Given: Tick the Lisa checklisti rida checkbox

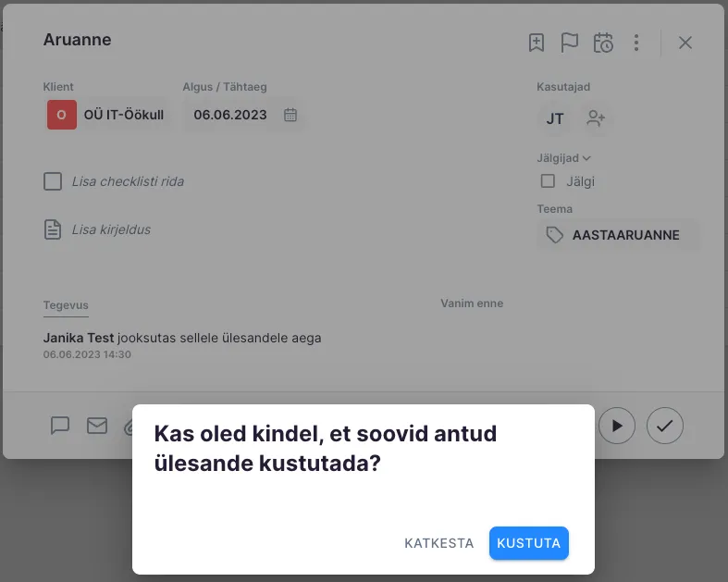Looking at the screenshot, I should [x=53, y=181].
